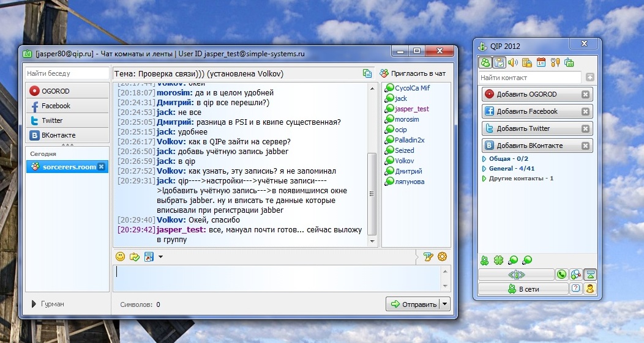644x343 pixels.
Task: Expand the Гурман section
Action: (34, 304)
